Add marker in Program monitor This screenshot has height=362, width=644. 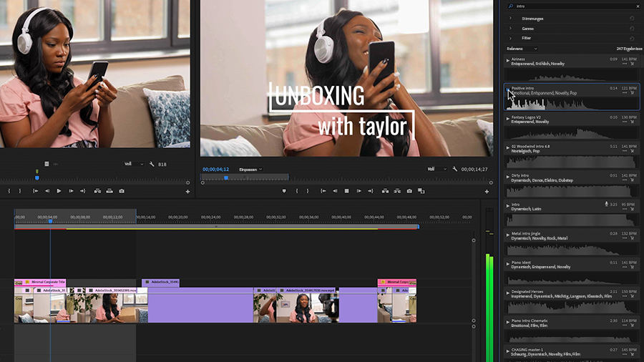284,191
